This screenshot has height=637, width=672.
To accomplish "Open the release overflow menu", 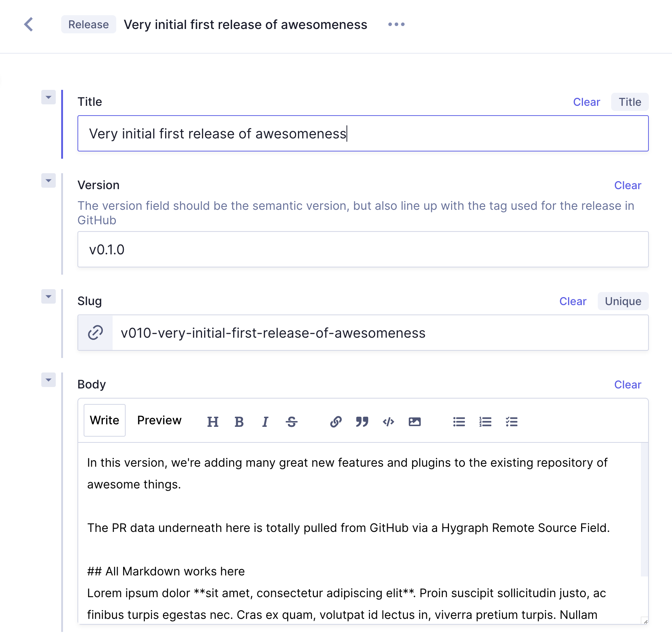I will [x=396, y=24].
